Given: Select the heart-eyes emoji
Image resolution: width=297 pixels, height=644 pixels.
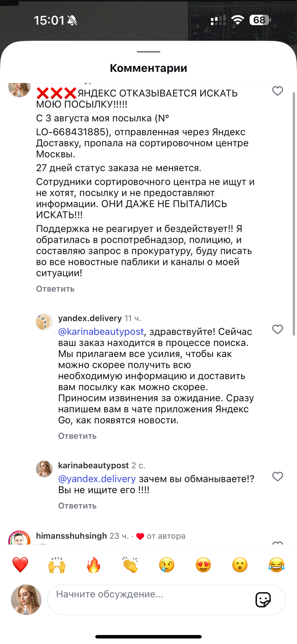Looking at the screenshot, I should click(203, 565).
